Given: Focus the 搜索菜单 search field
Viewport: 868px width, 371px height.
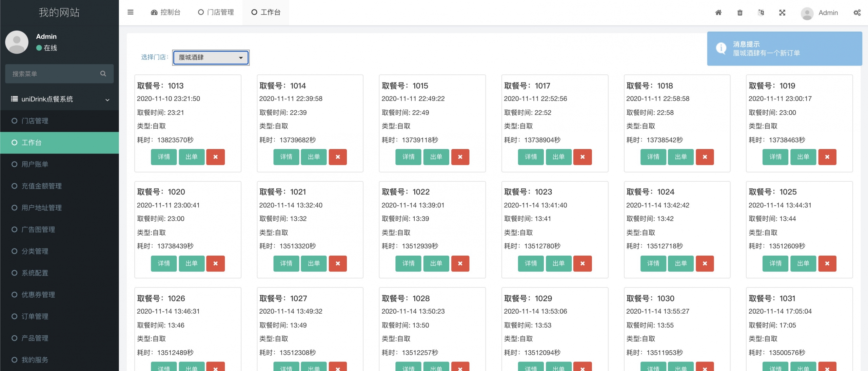Looking at the screenshot, I should click(59, 74).
